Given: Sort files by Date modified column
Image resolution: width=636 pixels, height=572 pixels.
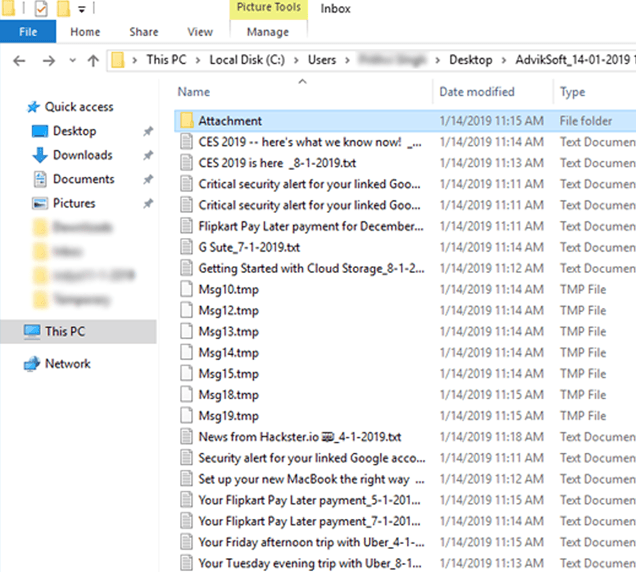Looking at the screenshot, I should [x=476, y=92].
